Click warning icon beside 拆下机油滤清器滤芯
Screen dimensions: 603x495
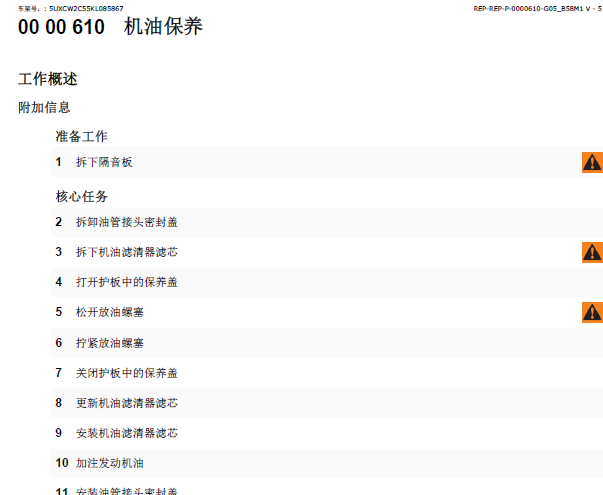click(592, 252)
